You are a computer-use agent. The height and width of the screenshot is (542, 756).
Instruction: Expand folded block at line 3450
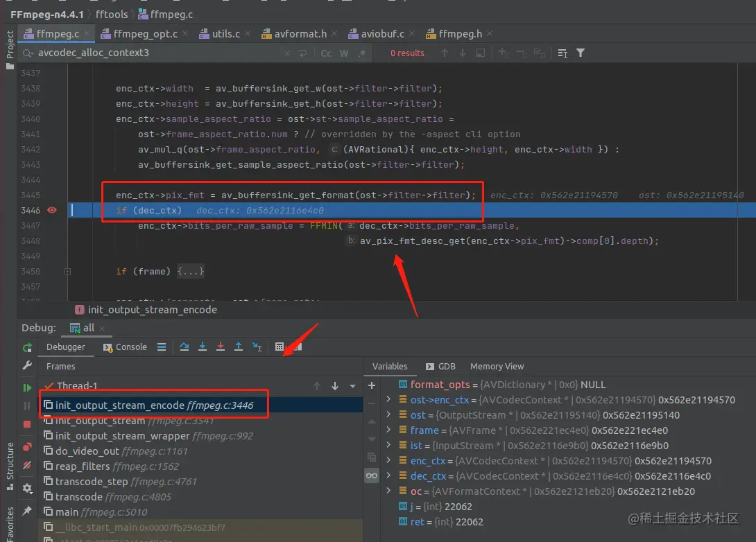tap(67, 271)
